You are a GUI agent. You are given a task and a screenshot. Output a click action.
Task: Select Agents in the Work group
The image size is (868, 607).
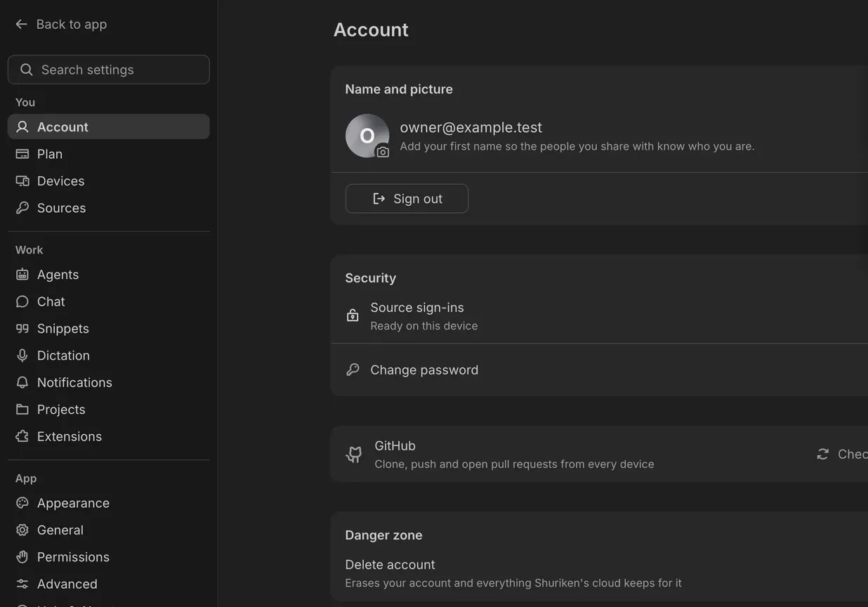tap(109, 275)
